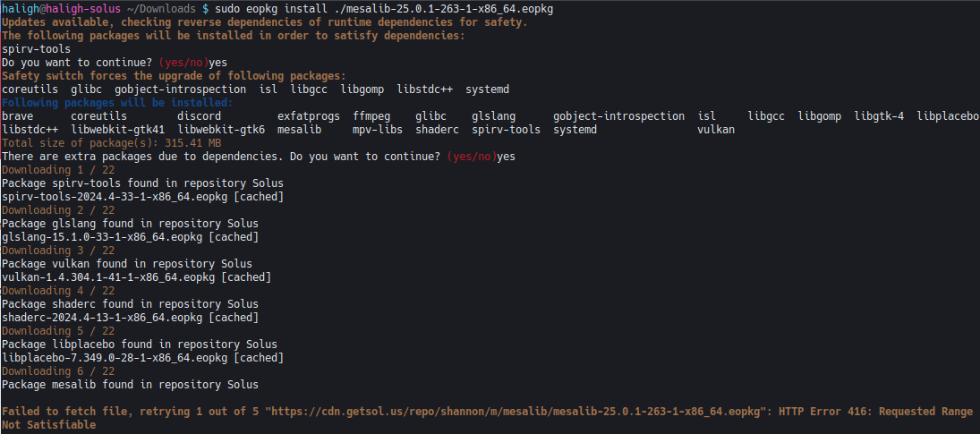Click the Safety switch forces the upgrade line
980x434 pixels.
coord(174,76)
